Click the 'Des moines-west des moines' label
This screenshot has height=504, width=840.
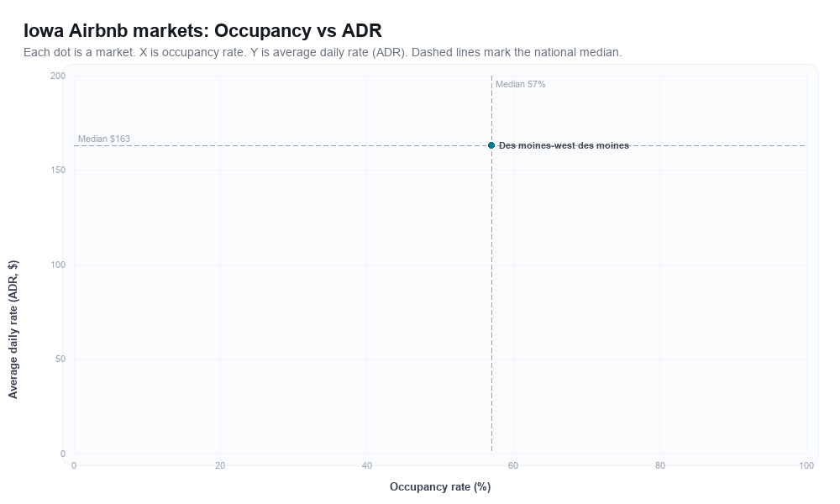point(564,145)
